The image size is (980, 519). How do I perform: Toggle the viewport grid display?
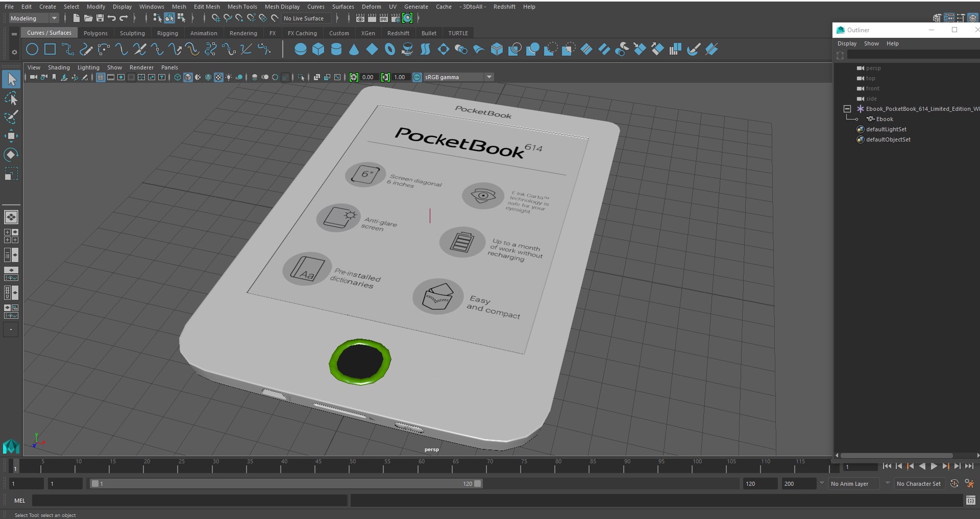click(x=101, y=77)
